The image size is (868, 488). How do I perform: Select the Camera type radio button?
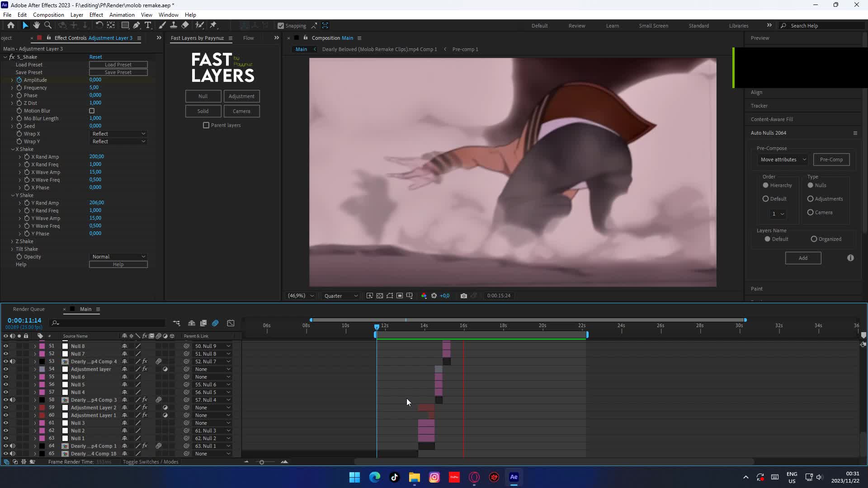[810, 212]
